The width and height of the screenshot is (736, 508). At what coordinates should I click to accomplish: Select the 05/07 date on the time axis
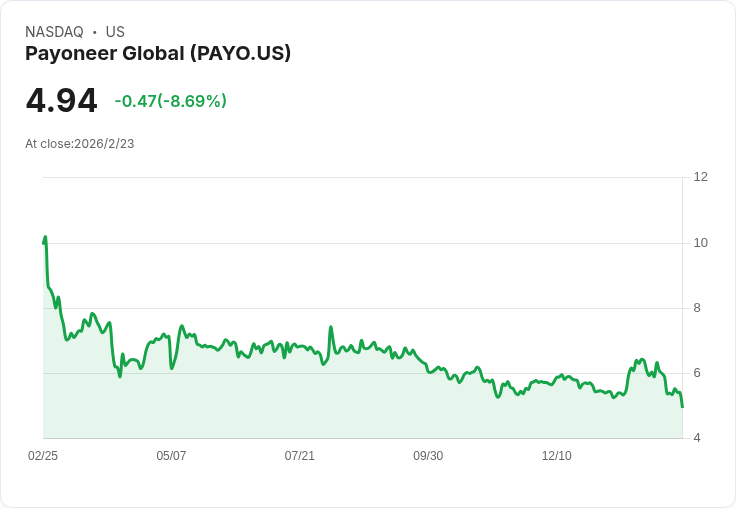pos(171,456)
